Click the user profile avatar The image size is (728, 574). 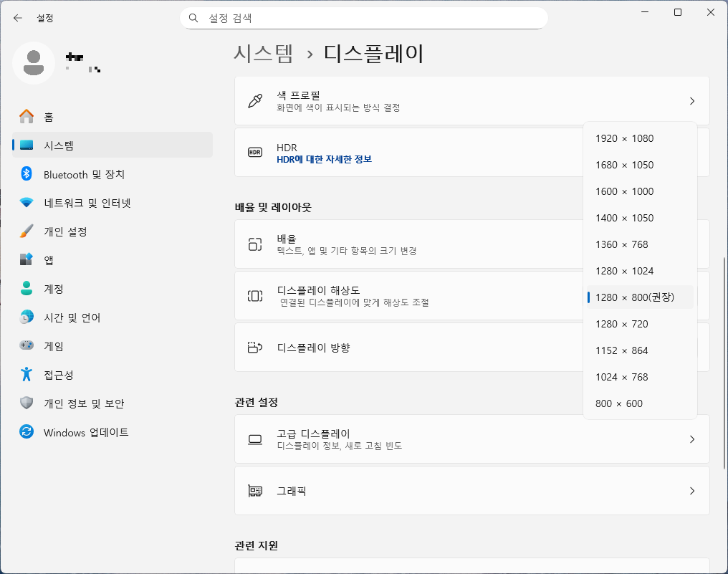(34, 63)
